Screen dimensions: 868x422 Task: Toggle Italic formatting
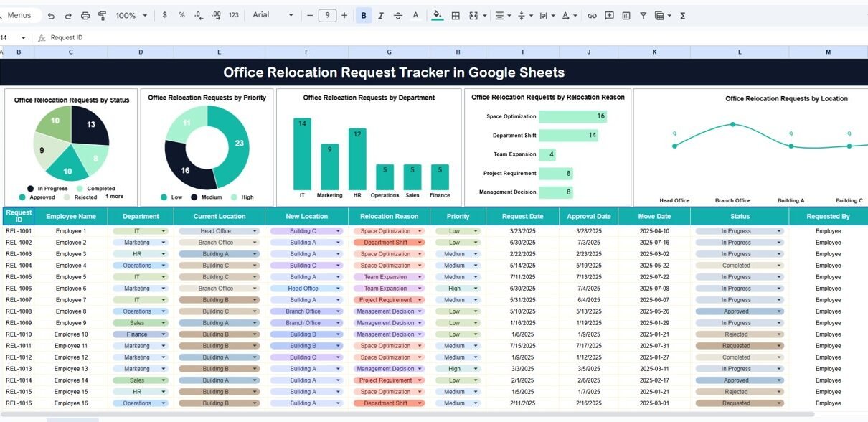(381, 15)
